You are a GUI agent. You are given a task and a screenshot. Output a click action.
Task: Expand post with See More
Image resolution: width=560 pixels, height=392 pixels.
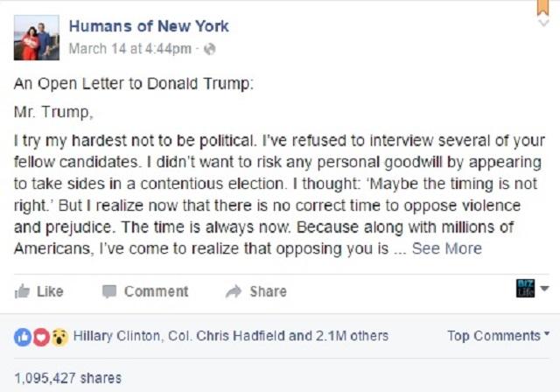pyautogui.click(x=447, y=248)
